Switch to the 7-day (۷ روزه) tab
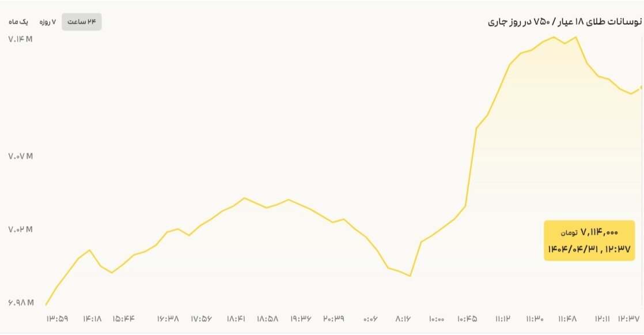644x335 pixels. point(48,22)
